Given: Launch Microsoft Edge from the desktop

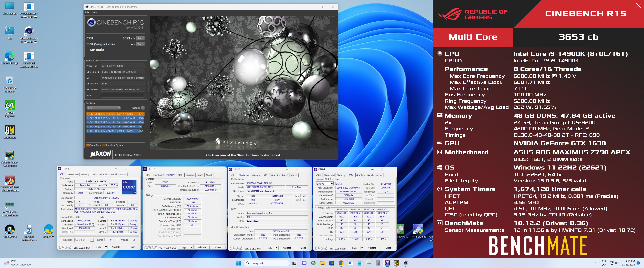Looking at the screenshot, I should tap(10, 58).
